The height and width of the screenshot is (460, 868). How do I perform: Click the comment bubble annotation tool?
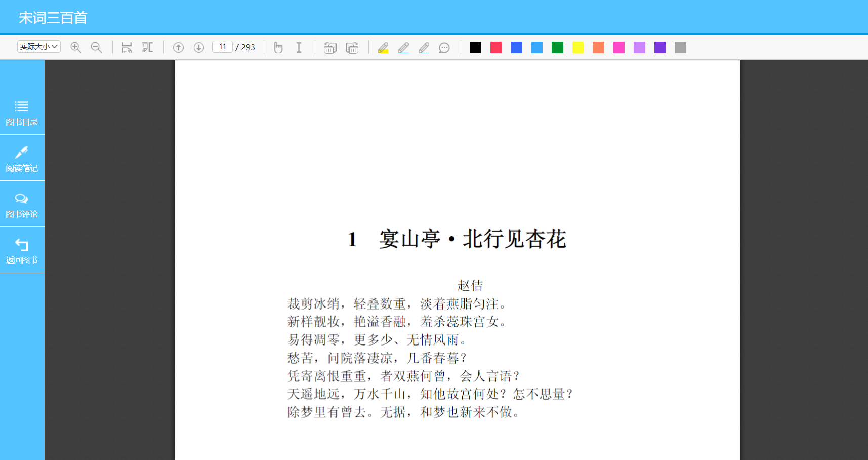[444, 48]
